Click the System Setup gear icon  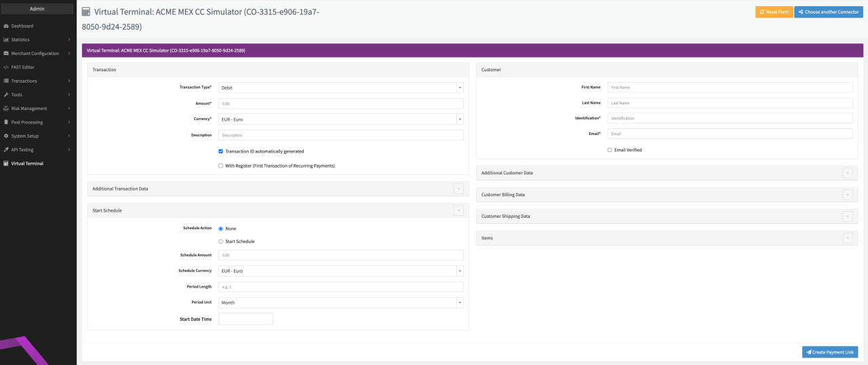click(x=6, y=136)
